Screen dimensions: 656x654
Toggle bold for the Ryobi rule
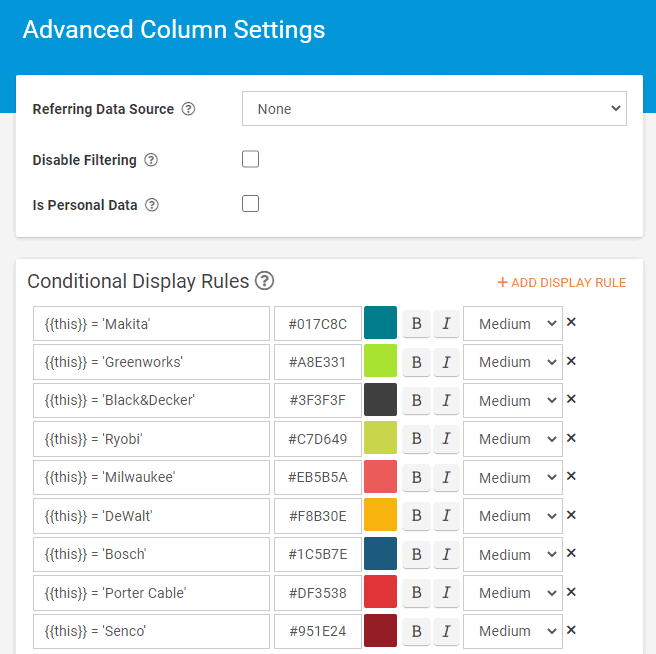pos(416,439)
